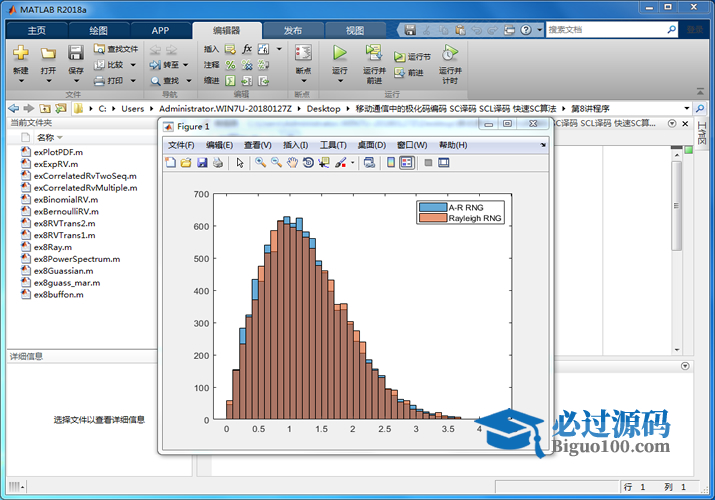Toggle Figure 1 rotate 3D tool
This screenshot has height=500, width=715.
[x=308, y=162]
